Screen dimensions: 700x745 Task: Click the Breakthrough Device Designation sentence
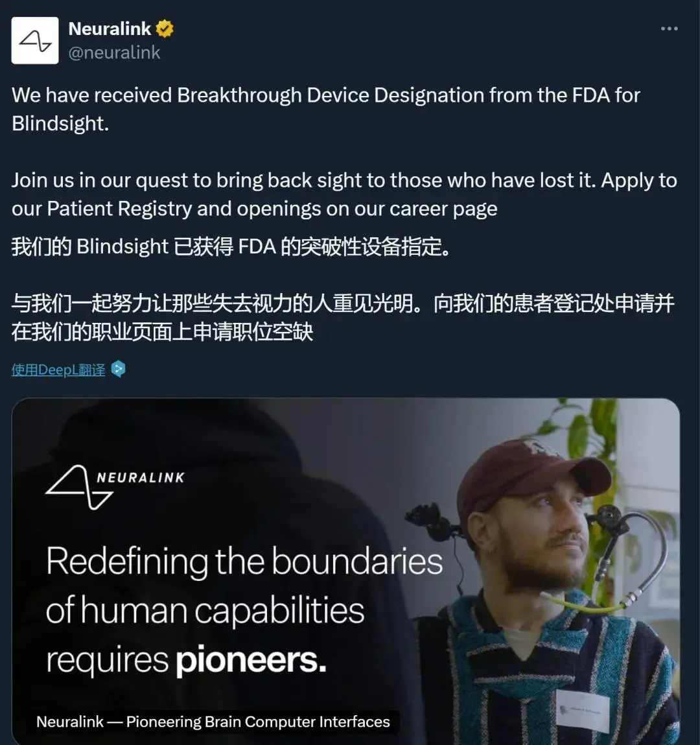tap(326, 110)
